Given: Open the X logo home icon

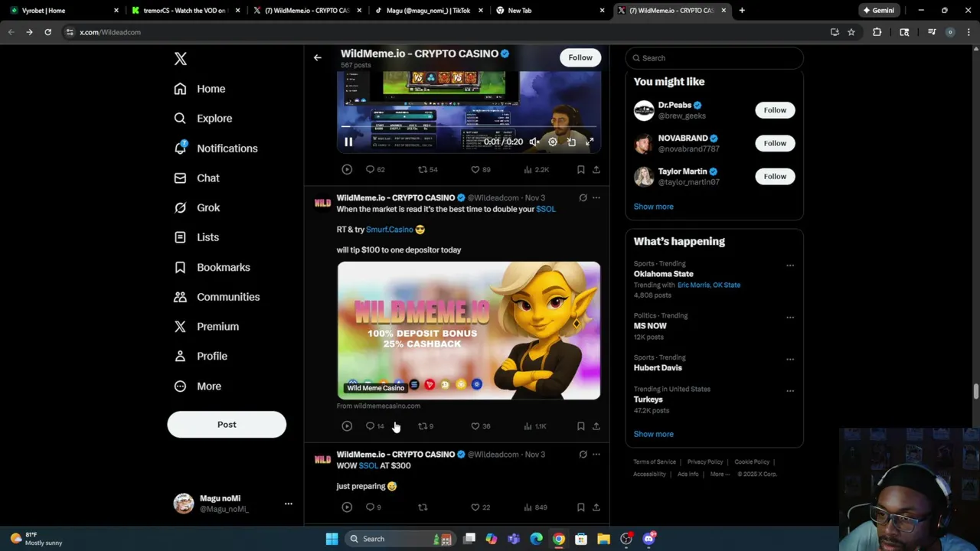Looking at the screenshot, I should (181, 59).
